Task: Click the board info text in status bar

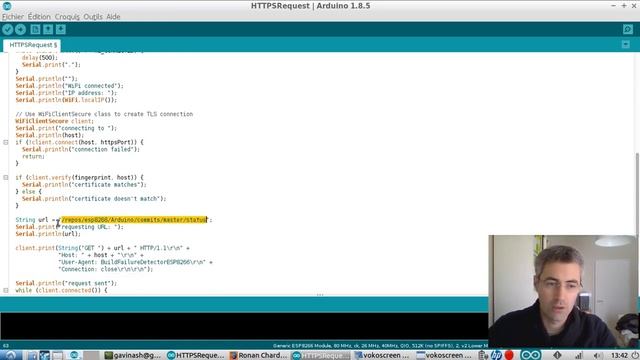Action: click(380, 345)
